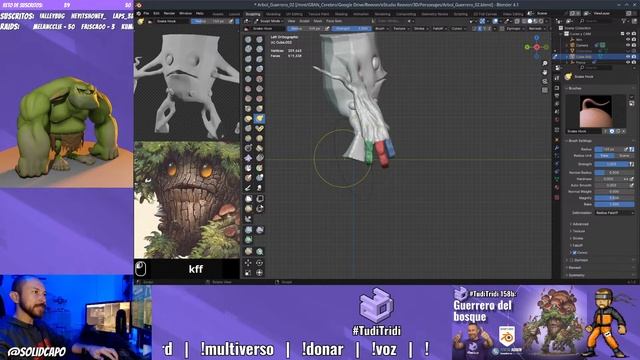Set Radius Unit to Scene
This screenshot has height=360, width=640.
tap(624, 156)
